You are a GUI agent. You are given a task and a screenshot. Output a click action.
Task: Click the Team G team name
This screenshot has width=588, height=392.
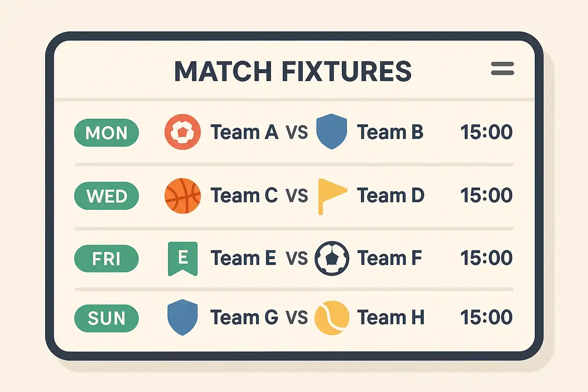tap(244, 318)
